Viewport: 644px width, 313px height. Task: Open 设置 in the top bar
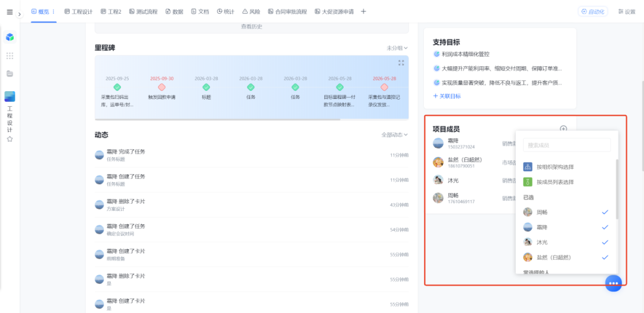[627, 11]
